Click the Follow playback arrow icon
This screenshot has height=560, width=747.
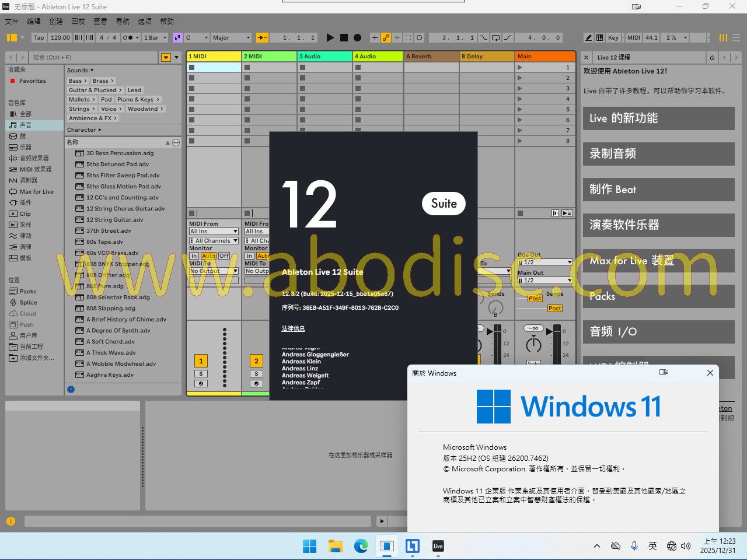tap(263, 37)
